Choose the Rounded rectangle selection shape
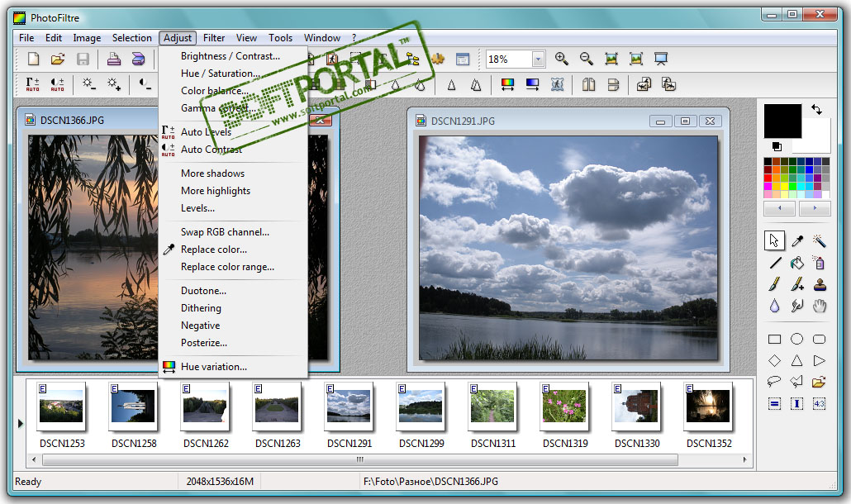851x504 pixels. (819, 339)
